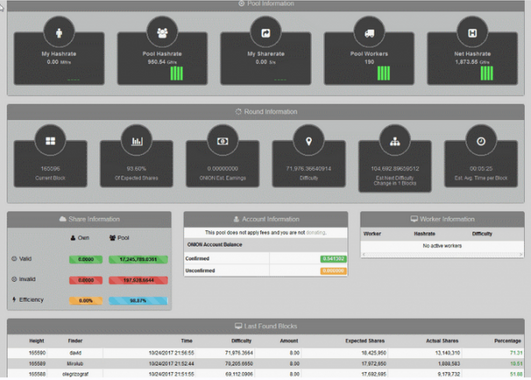Click the Difficulty map-pin icon
Screen dimensions: 531x380
(309, 141)
